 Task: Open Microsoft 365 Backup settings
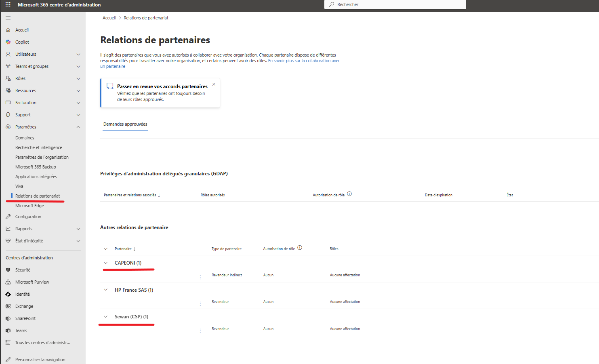pos(36,167)
